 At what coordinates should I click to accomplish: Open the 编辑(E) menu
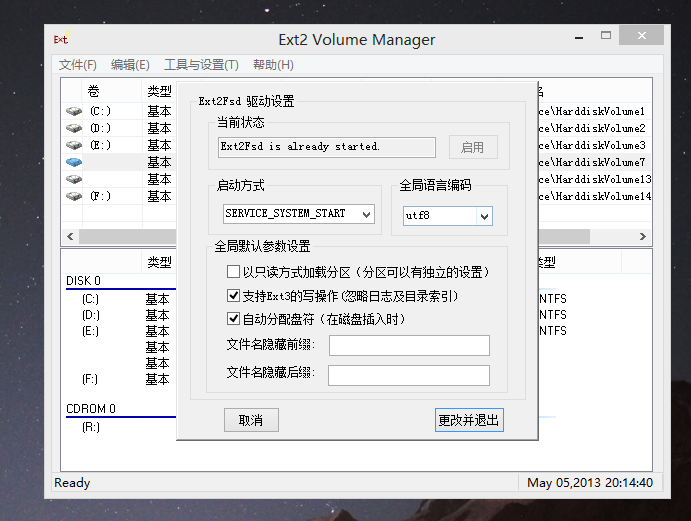[x=130, y=65]
